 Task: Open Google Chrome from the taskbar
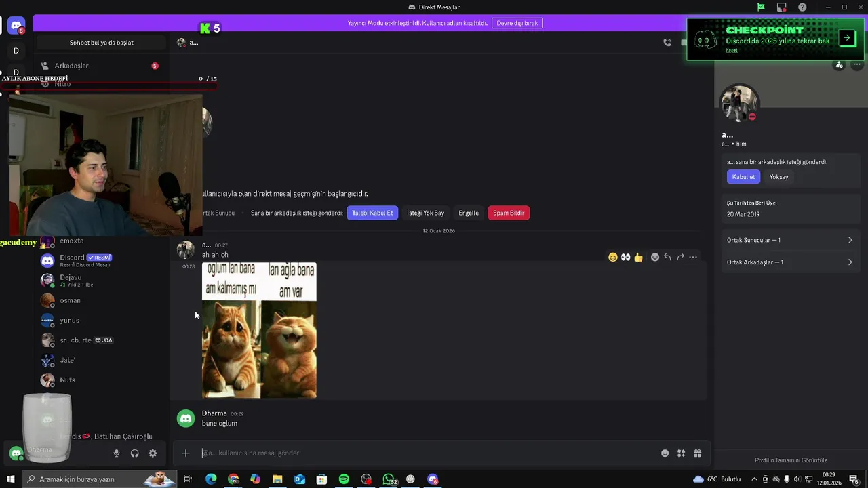coord(233,479)
